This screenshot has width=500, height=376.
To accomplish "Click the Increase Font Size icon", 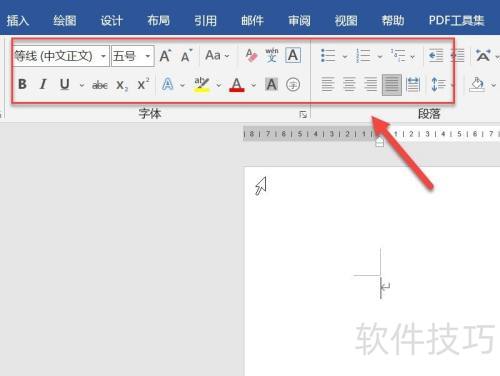I will pyautogui.click(x=165, y=56).
